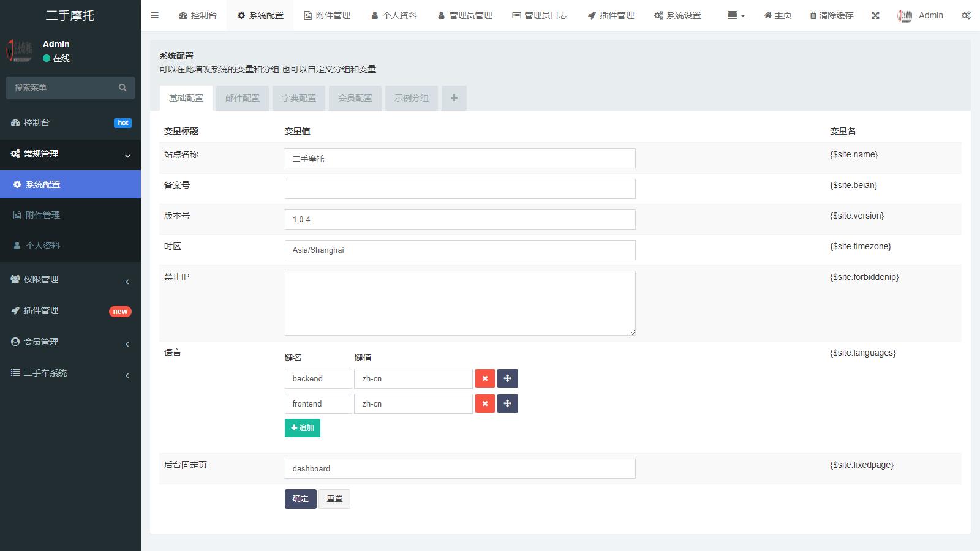Toggle the sidebar with the hamburger icon
980x551 pixels.
click(154, 15)
